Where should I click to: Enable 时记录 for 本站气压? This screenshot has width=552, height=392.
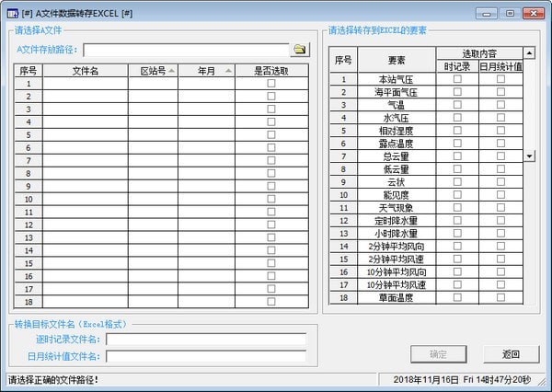(457, 79)
